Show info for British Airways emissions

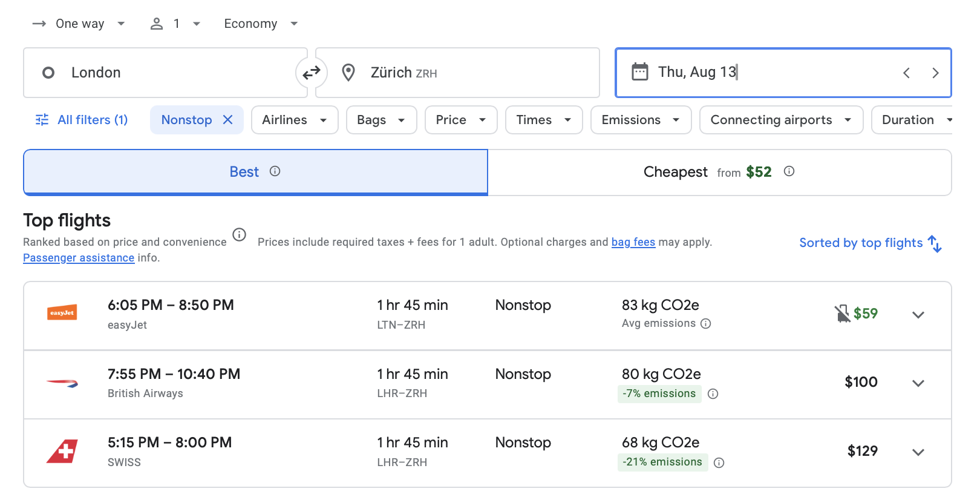coord(713,394)
